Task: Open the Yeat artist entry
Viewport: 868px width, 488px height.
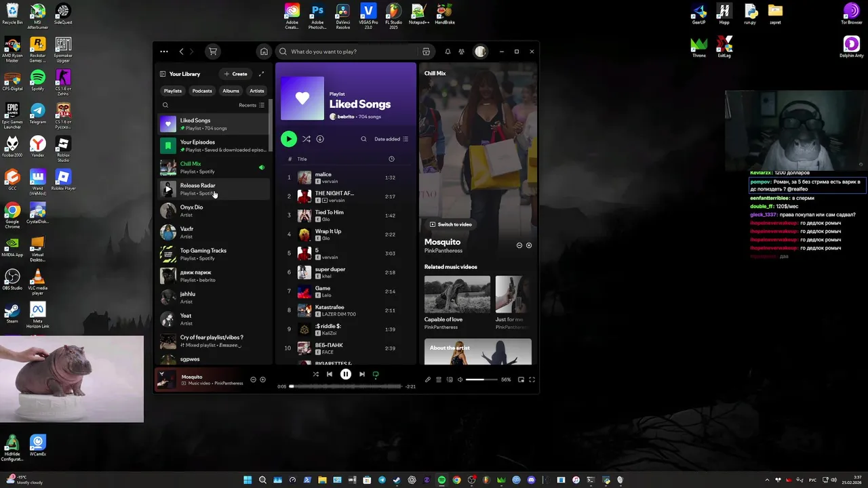Action: click(x=214, y=319)
